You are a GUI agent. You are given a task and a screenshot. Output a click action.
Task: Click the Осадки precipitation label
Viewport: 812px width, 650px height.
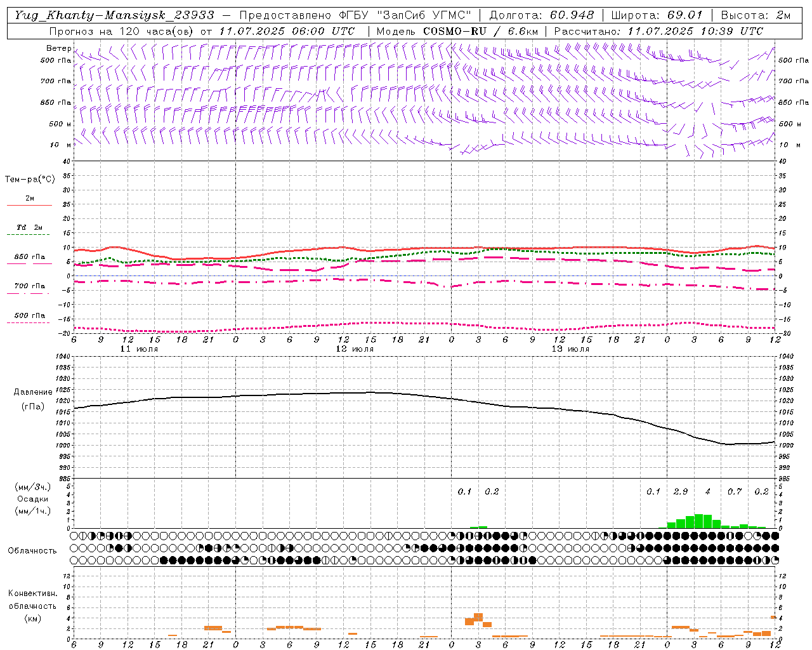(x=32, y=499)
